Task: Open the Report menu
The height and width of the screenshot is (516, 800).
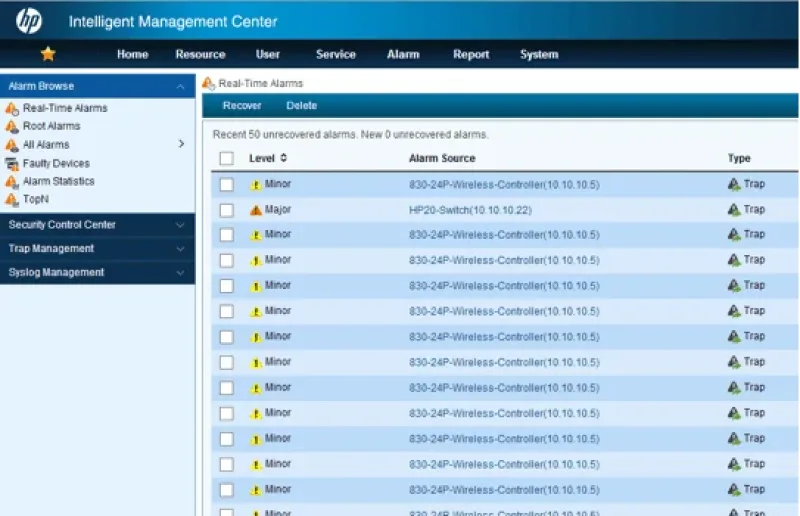Action: tap(471, 54)
